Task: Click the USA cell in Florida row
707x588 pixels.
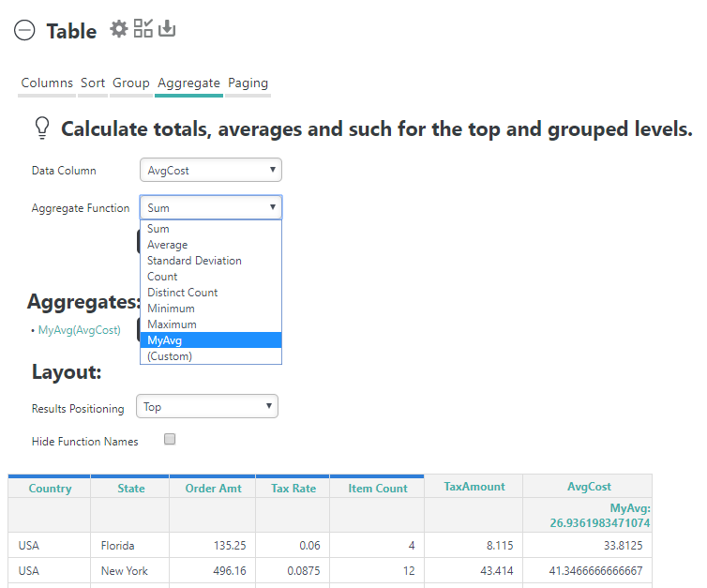Action: [x=49, y=546]
